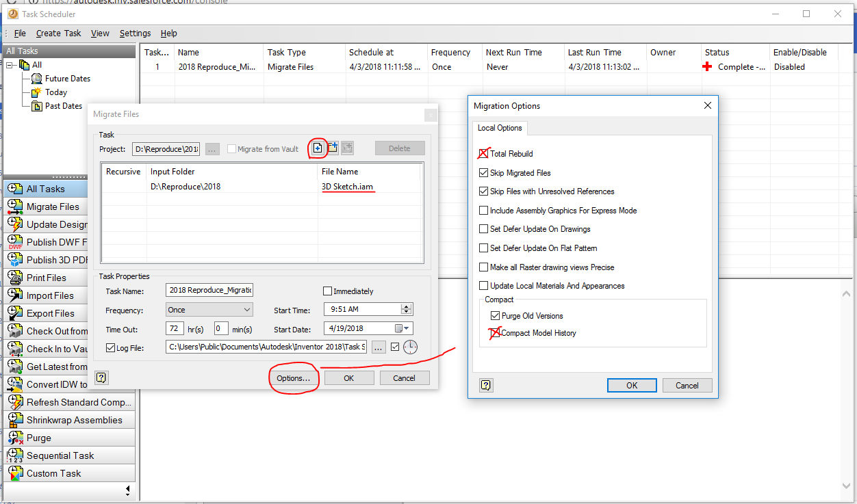Uncheck the Log File checkbox
Viewport: 857px width, 504px height.
pyautogui.click(x=110, y=347)
